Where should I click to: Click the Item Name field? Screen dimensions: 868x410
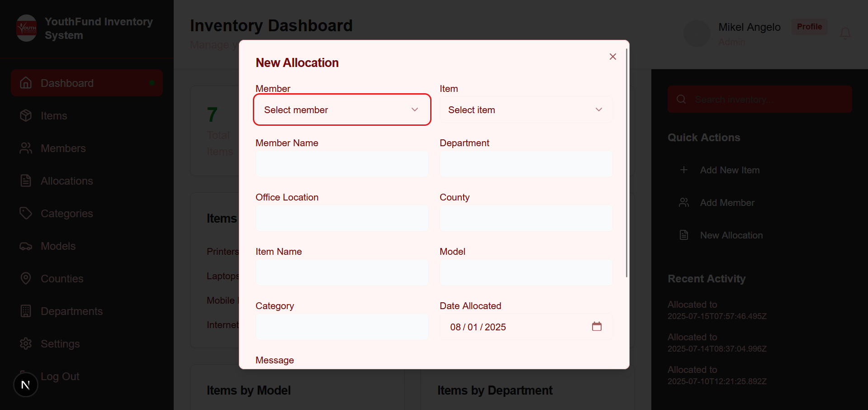point(342,272)
